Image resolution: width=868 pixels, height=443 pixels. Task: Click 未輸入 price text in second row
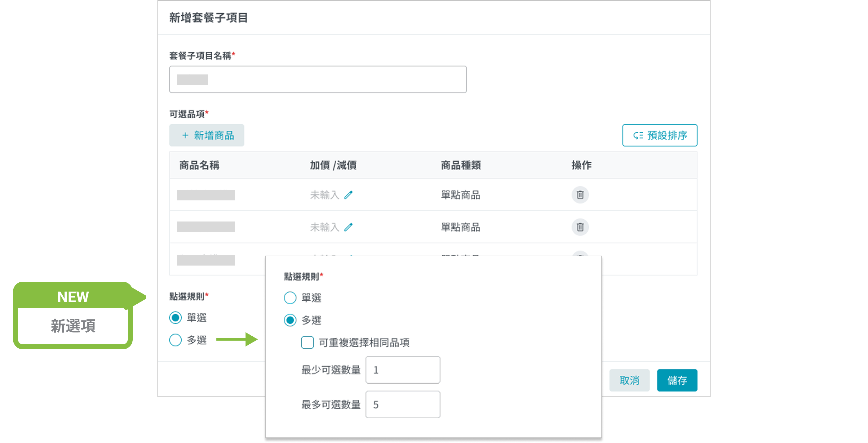click(324, 227)
